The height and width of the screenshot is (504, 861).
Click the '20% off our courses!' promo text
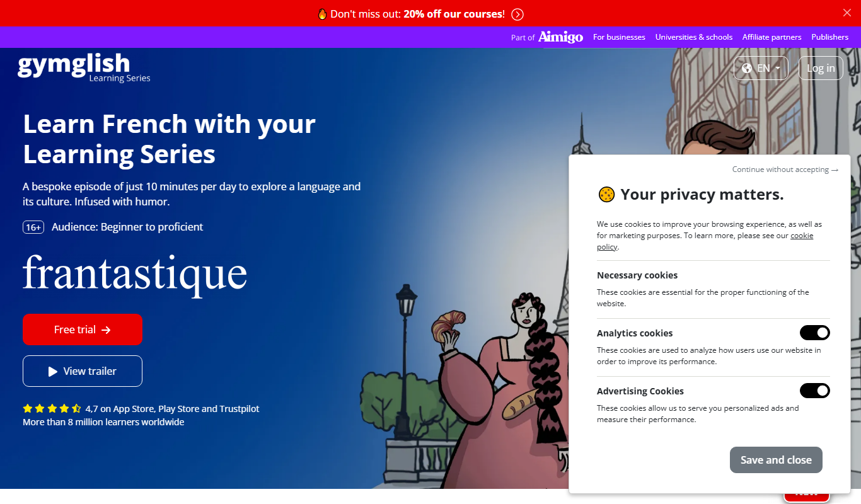454,14
